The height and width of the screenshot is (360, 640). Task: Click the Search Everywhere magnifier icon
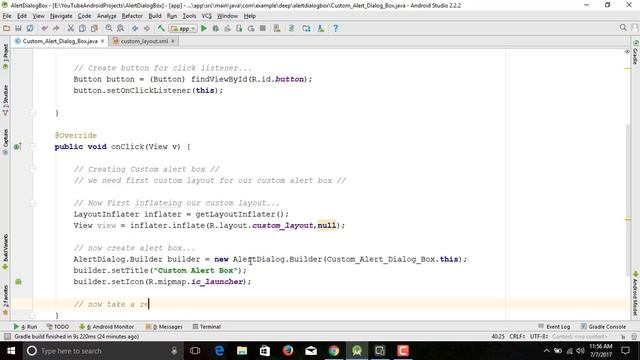coord(623,27)
